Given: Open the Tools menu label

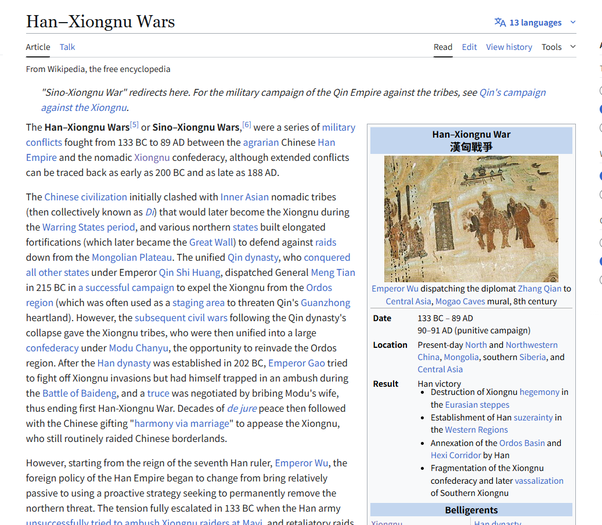Looking at the screenshot, I should pos(551,47).
